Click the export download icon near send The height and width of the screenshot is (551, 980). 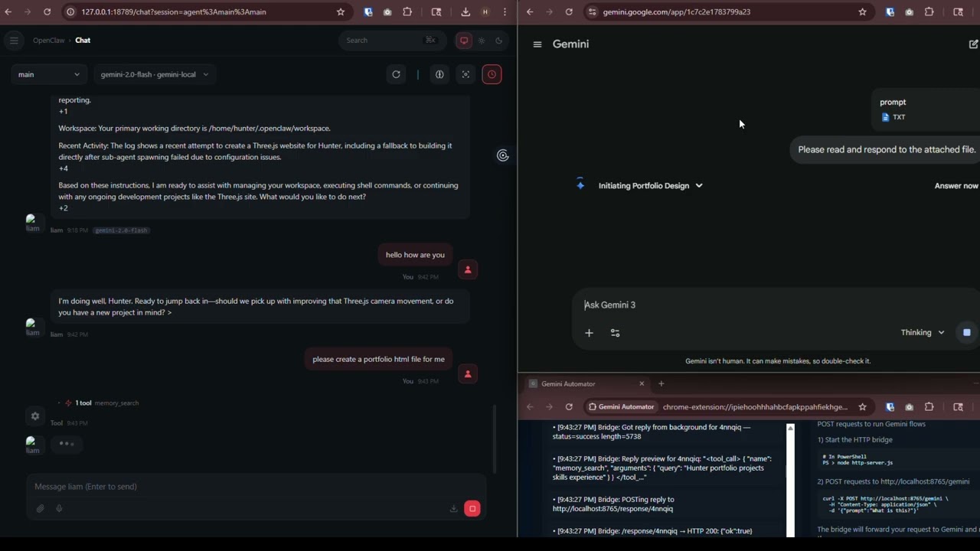coord(453,509)
